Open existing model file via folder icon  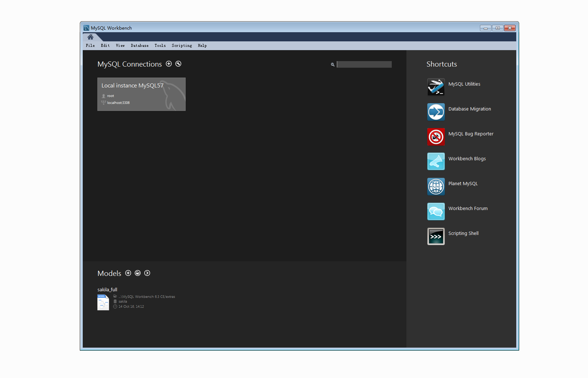pos(138,273)
